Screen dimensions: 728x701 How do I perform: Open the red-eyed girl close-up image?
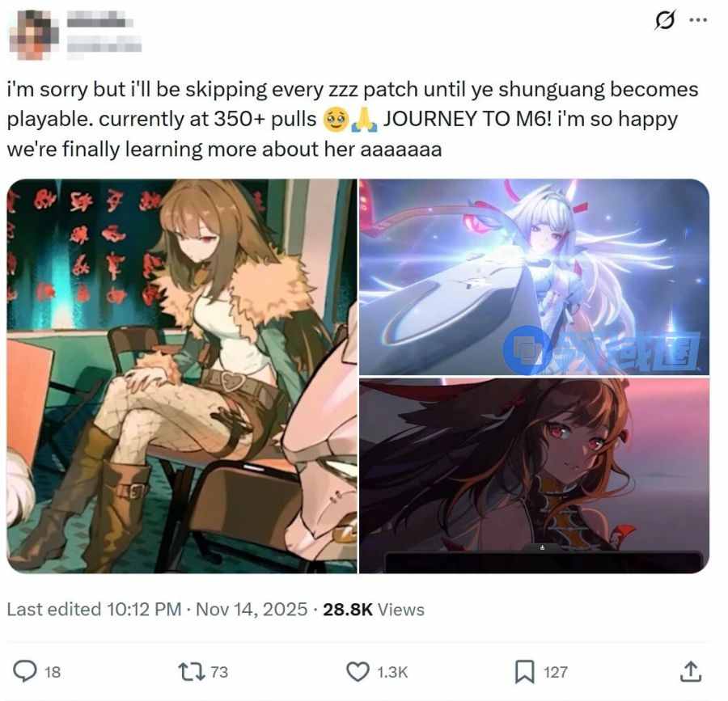[535, 476]
